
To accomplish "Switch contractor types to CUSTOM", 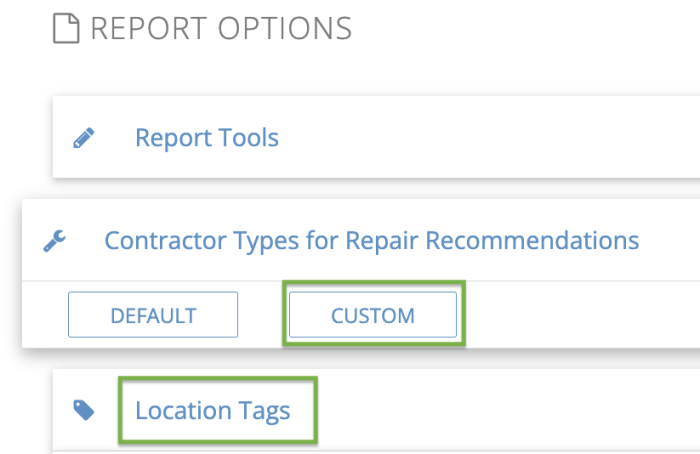I will [x=373, y=315].
